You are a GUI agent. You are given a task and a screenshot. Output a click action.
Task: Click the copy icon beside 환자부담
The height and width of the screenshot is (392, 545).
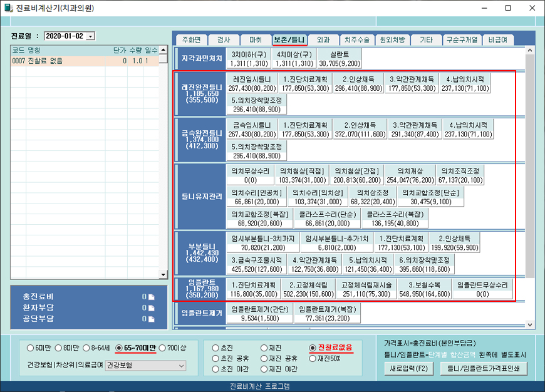(151, 307)
